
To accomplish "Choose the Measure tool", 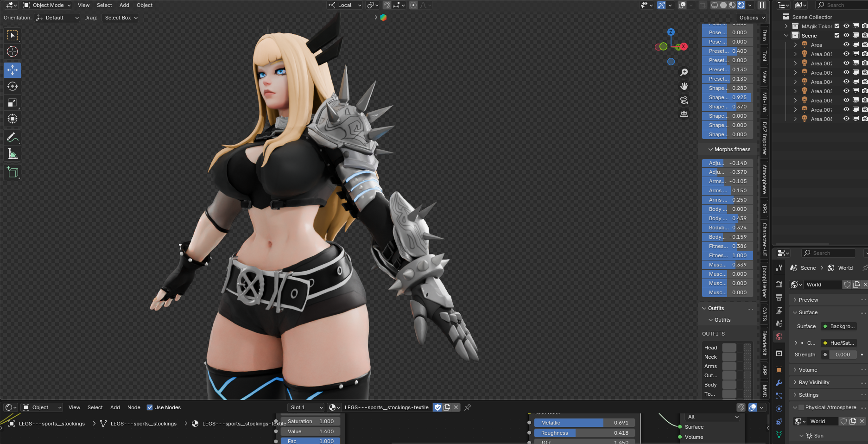I will [x=13, y=154].
